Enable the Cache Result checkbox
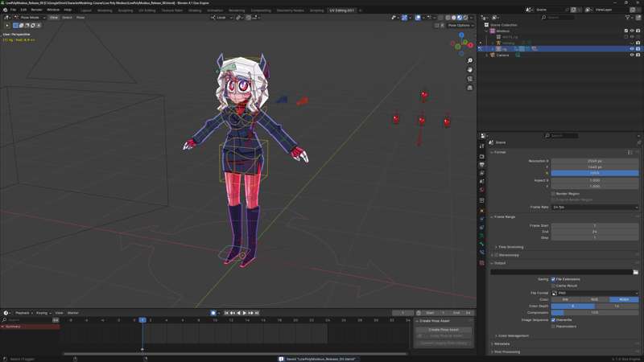Image resolution: width=644 pixels, height=362 pixels. coord(553,286)
